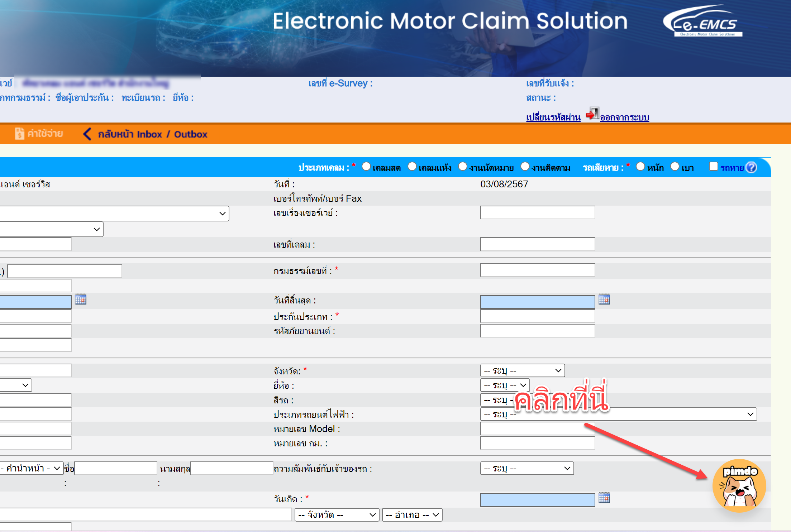The height and width of the screenshot is (532, 791).
Task: Tick the รถหาย checkbox
Action: [713, 167]
